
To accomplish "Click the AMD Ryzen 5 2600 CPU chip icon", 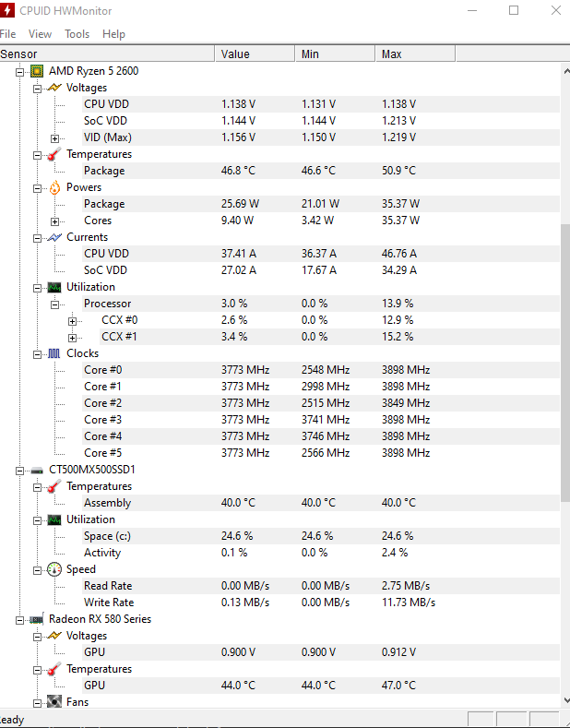I will [x=37, y=71].
